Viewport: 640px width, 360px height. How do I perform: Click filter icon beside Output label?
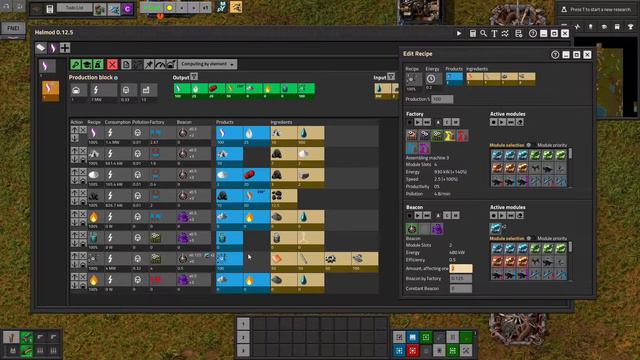coord(194,76)
